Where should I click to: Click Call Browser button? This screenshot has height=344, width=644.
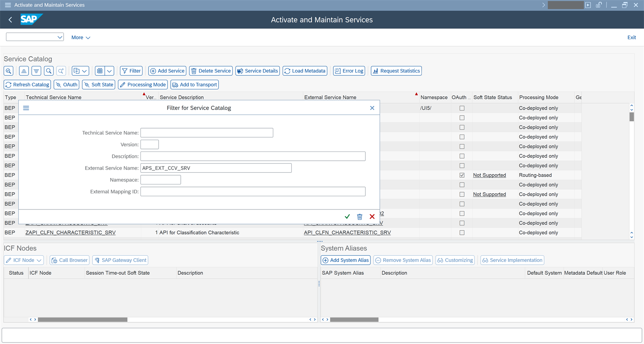pos(69,260)
